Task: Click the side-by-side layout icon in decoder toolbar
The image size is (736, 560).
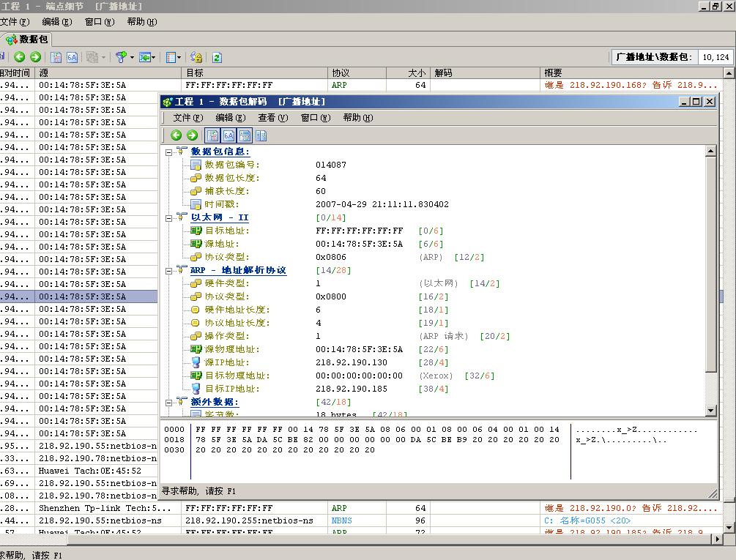Action: [x=261, y=135]
